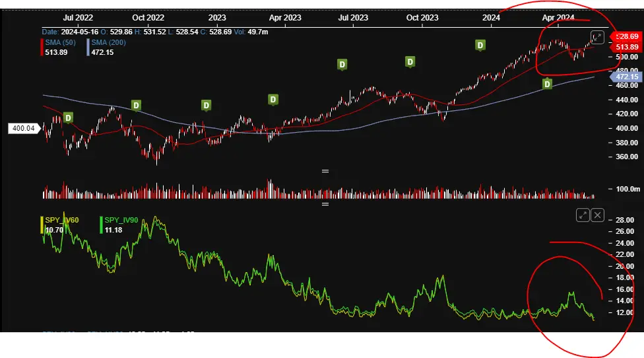Screen dimensions: 644x358
Task: Click the 400.04 price marker on left edge
Action: click(24, 128)
